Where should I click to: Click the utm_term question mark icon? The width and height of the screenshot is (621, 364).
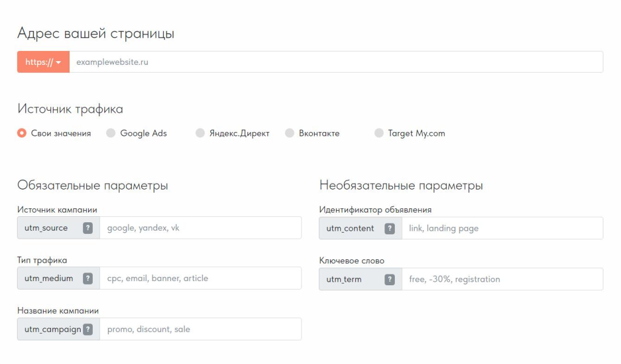pyautogui.click(x=390, y=279)
